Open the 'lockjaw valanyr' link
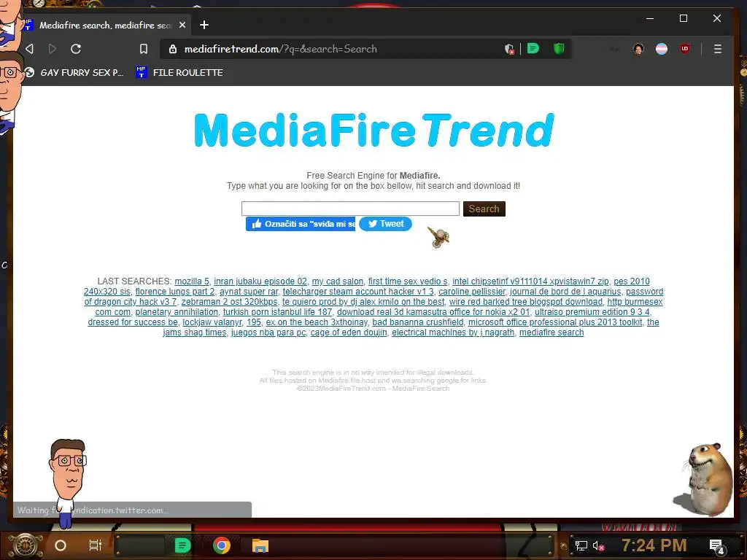The width and height of the screenshot is (747, 560). (212, 322)
